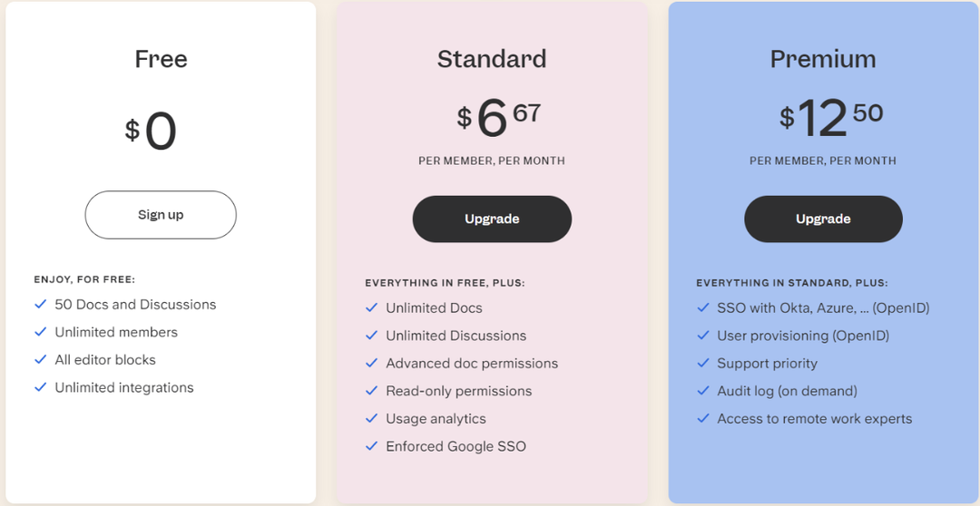Image resolution: width=980 pixels, height=506 pixels.
Task: Click checkmark next to Unlimited integrations
Action: pyautogui.click(x=41, y=387)
